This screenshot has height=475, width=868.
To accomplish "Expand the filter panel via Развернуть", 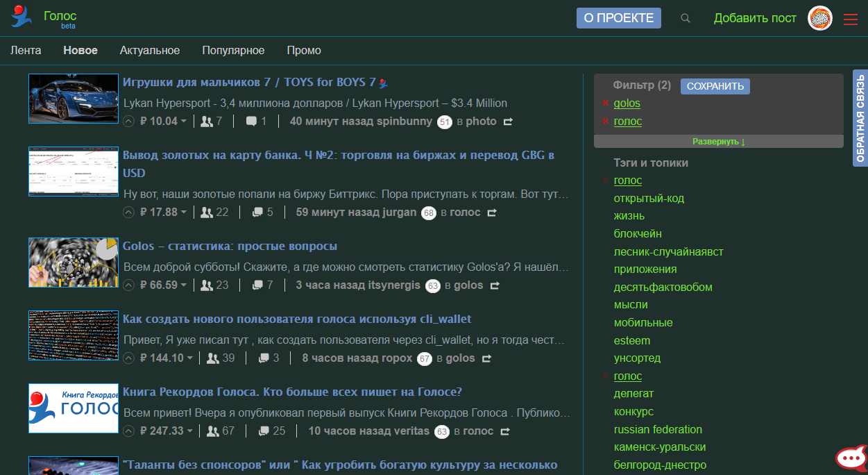I will click(x=719, y=142).
